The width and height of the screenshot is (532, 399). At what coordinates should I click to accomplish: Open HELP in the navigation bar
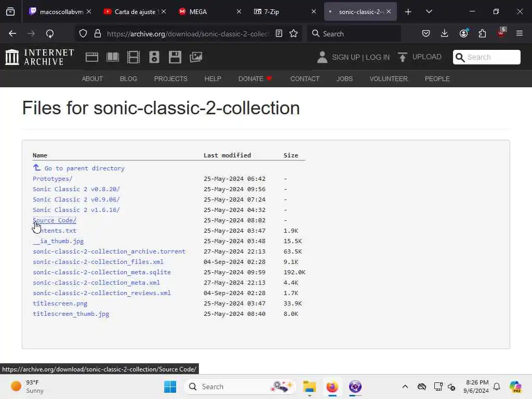point(212,79)
